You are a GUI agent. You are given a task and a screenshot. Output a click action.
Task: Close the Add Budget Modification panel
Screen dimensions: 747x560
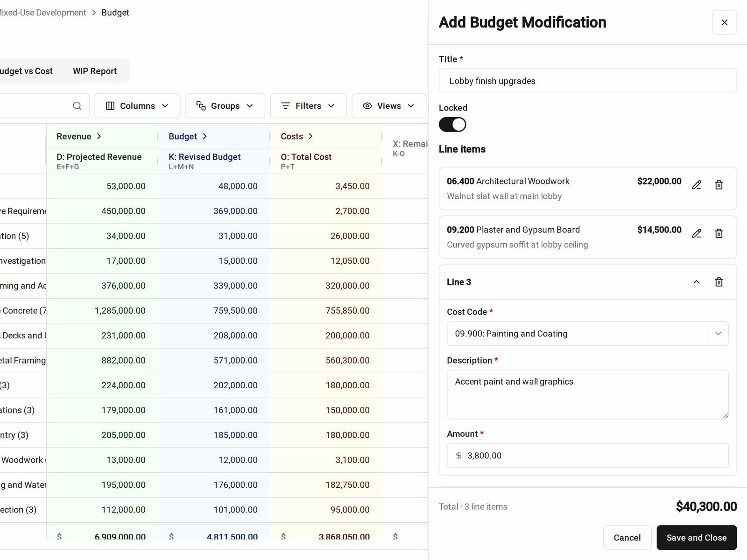pyautogui.click(x=724, y=22)
